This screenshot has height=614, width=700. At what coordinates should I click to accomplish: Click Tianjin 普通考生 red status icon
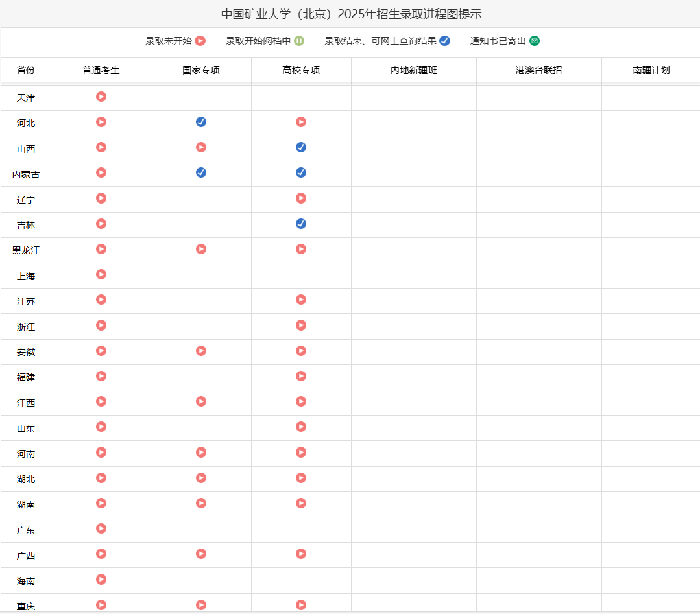point(101,97)
